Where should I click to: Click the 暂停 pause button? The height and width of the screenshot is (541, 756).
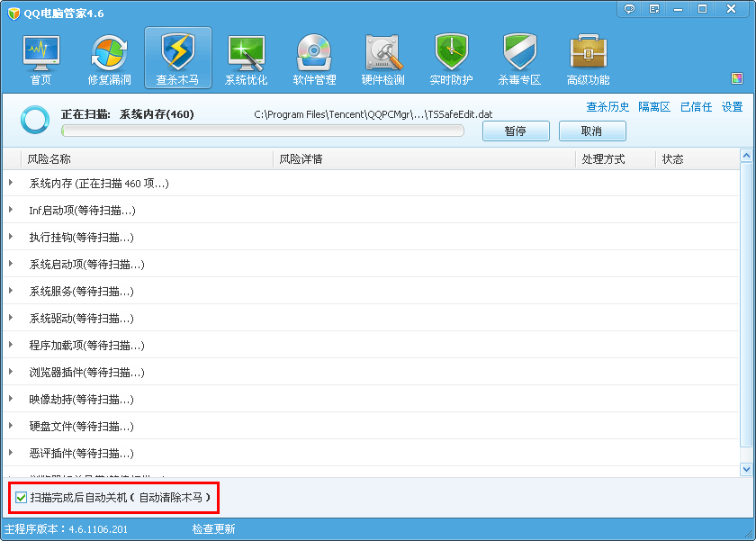pyautogui.click(x=515, y=131)
